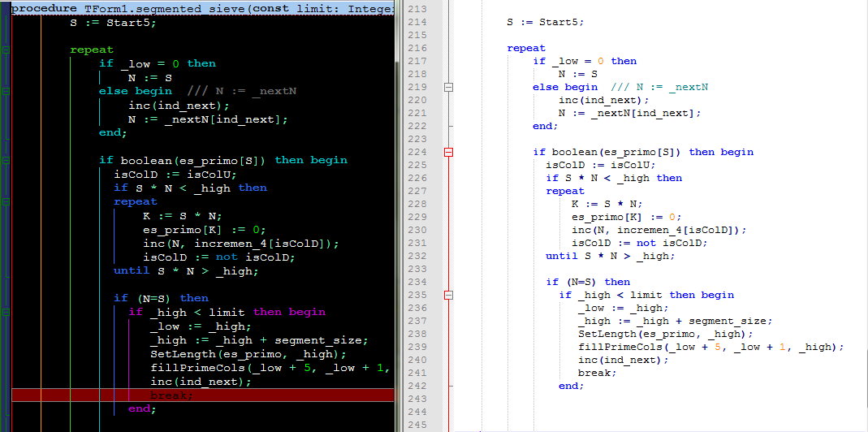Click line number 232 in the gutter
Image resolution: width=868 pixels, height=432 pixels.
pyautogui.click(x=417, y=256)
